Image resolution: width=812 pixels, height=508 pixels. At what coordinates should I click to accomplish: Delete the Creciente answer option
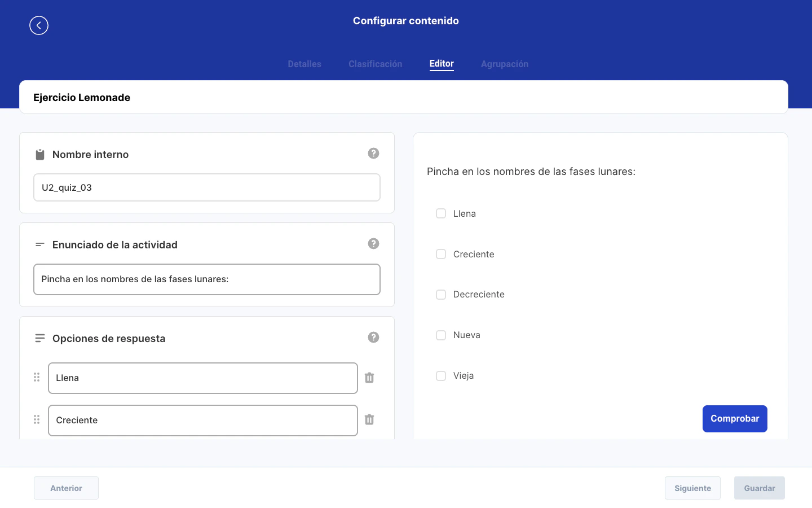coord(369,420)
